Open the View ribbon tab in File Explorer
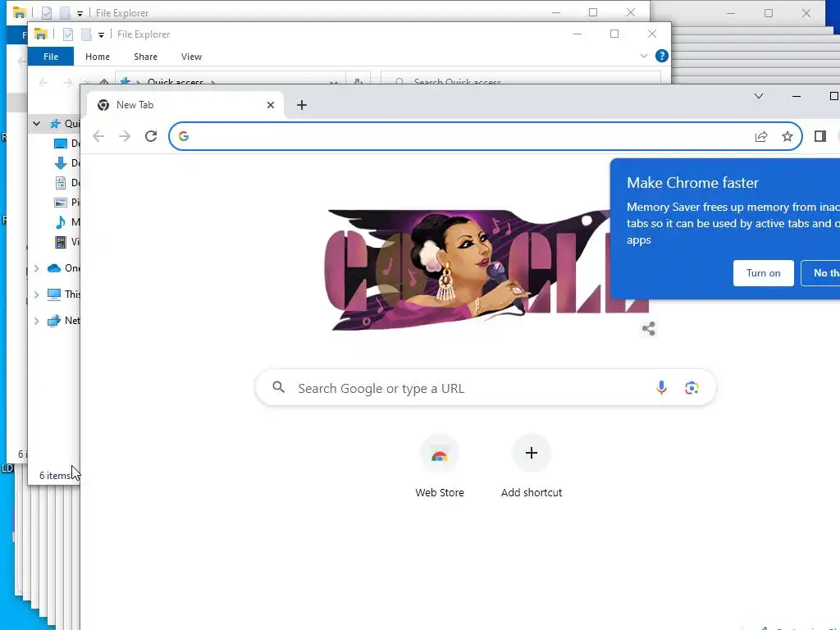This screenshot has height=630, width=840. point(191,57)
